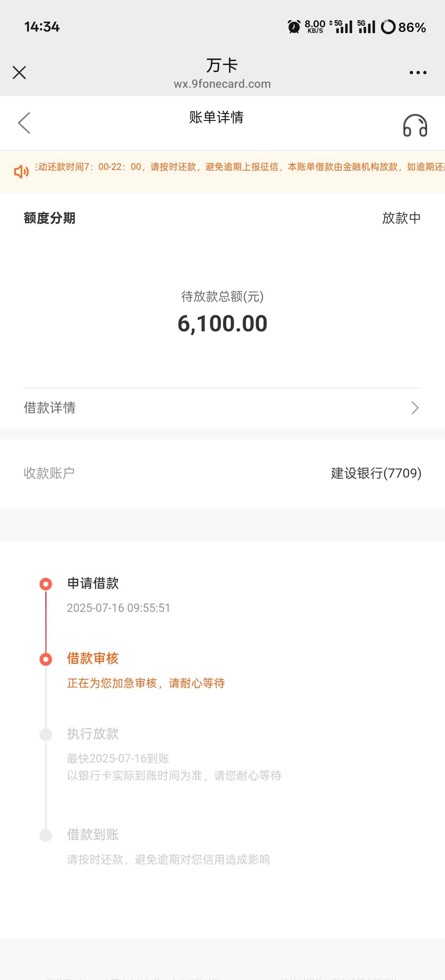Close the 万卡 web page
The height and width of the screenshot is (980, 445).
[x=19, y=72]
